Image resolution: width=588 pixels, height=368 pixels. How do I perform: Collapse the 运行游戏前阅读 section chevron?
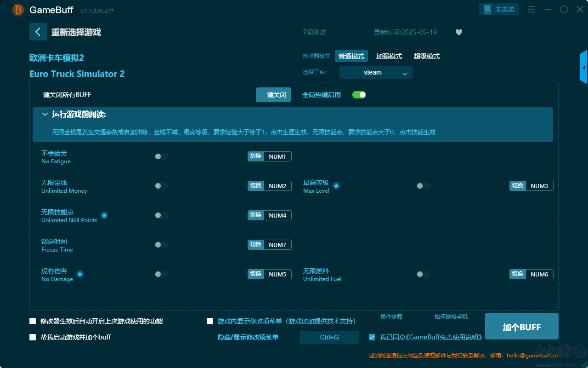45,114
